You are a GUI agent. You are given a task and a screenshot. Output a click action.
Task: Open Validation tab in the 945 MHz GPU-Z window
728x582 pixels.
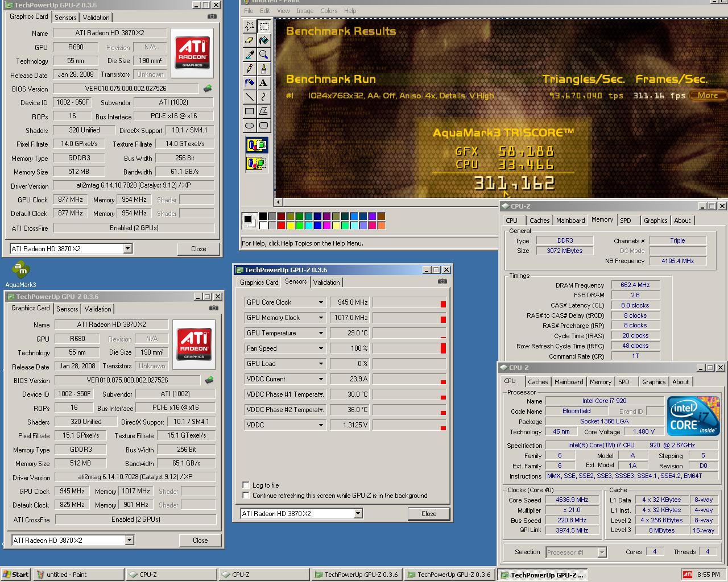(98, 309)
